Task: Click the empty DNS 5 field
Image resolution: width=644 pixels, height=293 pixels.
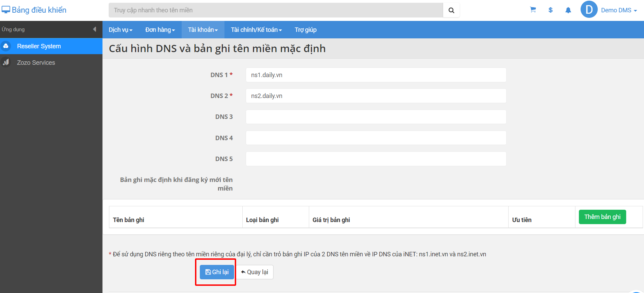Action: click(376, 159)
